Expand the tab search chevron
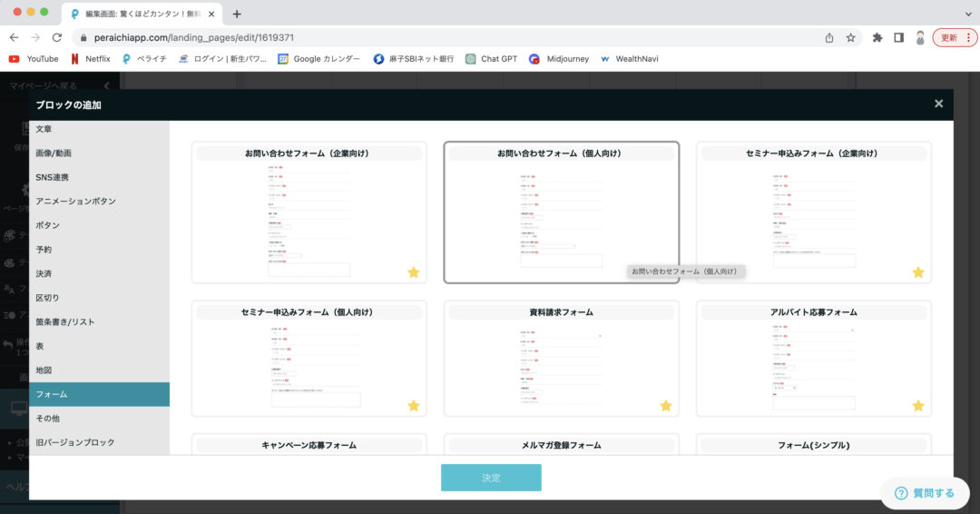Viewport: 980px width, 514px height. point(968,14)
